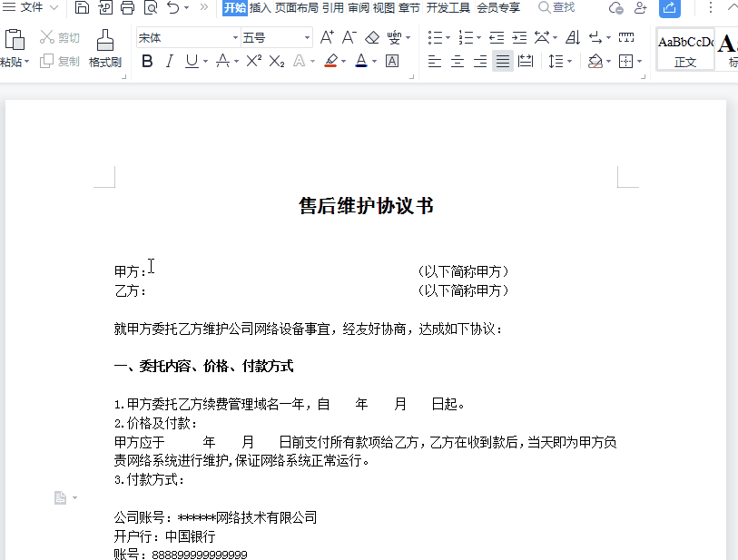This screenshot has height=560, width=738.
Task: Click the Clear Formatting eraser icon
Action: point(372,37)
